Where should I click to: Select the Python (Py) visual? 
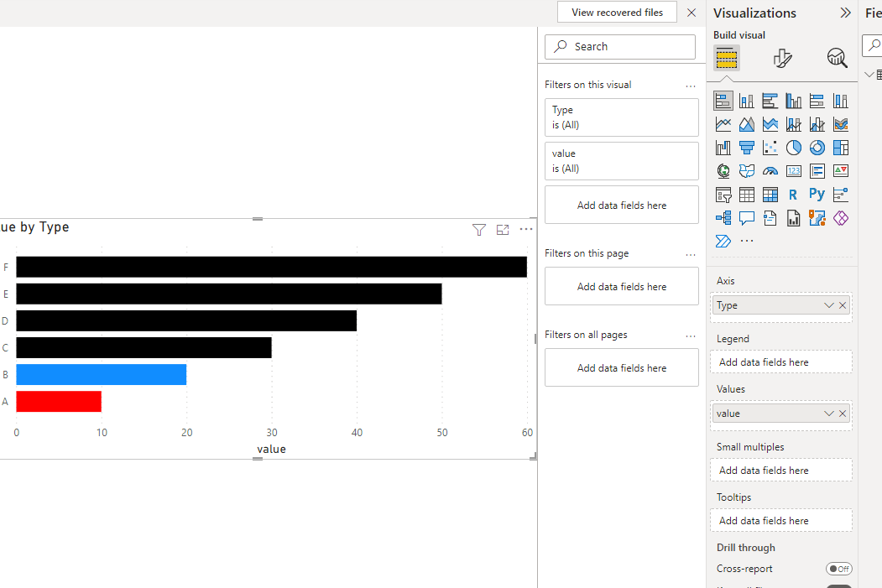[x=817, y=195]
